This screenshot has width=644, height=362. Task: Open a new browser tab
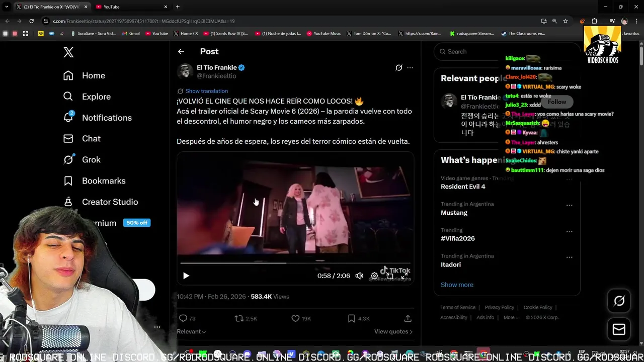[178, 7]
